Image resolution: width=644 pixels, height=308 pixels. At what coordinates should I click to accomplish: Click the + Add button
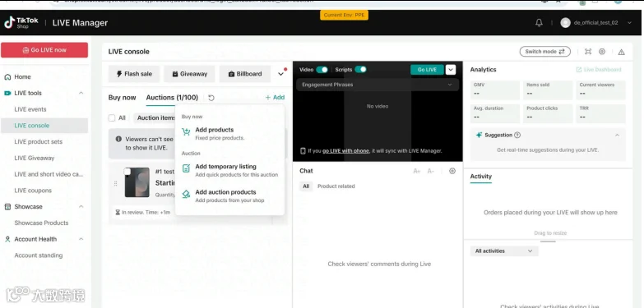[x=275, y=98]
